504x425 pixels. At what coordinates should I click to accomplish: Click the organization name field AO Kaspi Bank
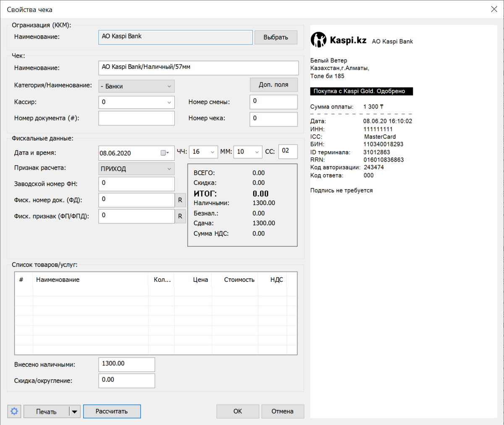(176, 37)
